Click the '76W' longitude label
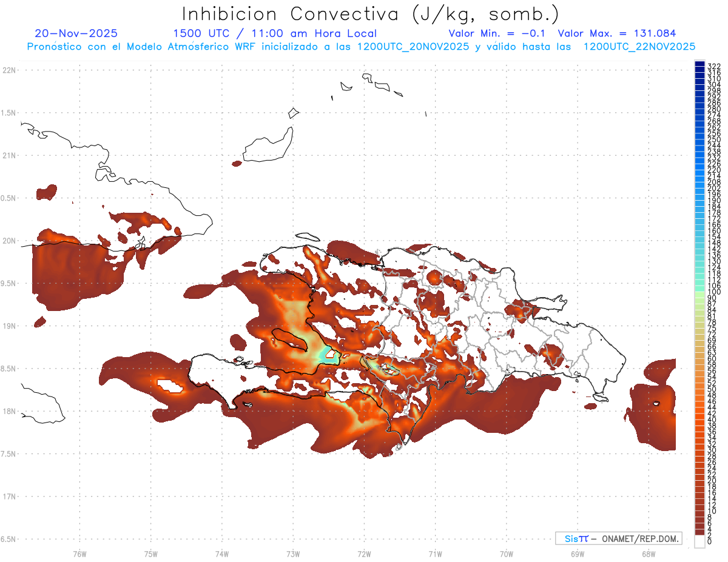728x562 pixels. click(79, 554)
